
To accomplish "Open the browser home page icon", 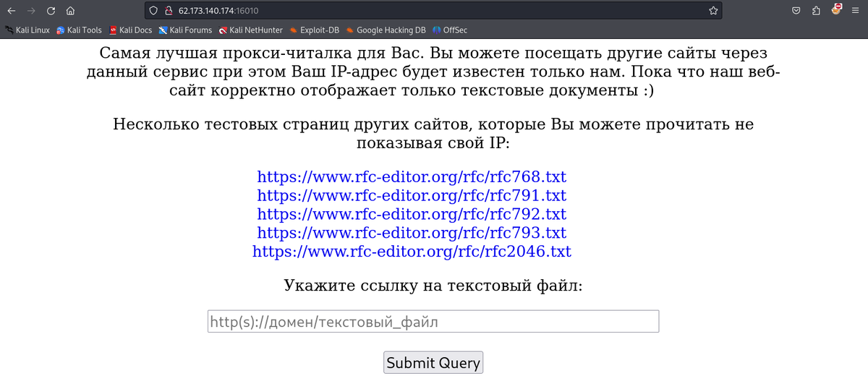I will coord(70,11).
